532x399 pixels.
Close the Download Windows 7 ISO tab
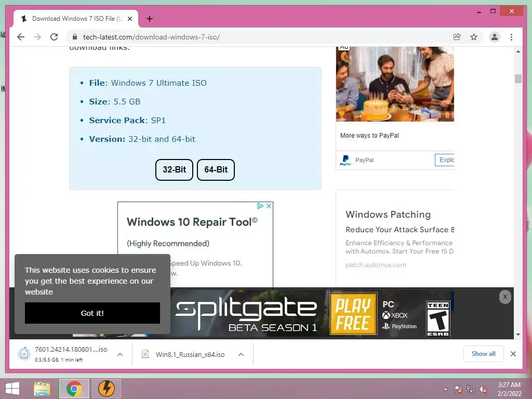tap(129, 19)
